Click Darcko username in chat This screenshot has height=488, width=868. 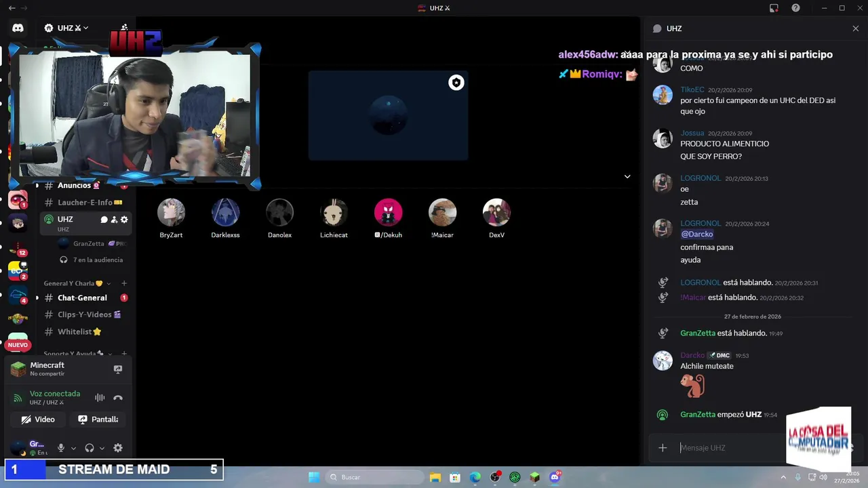[x=692, y=355]
